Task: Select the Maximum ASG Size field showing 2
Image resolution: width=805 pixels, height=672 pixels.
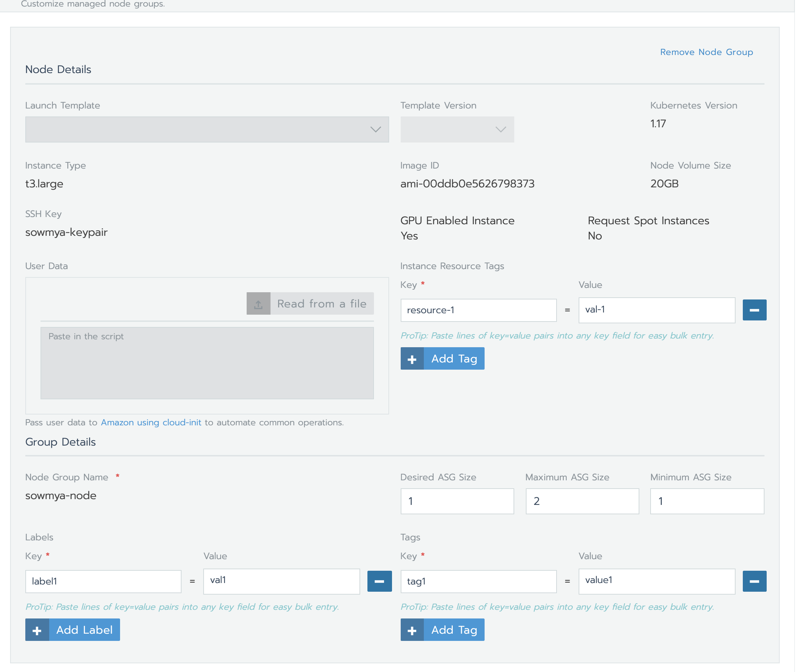Action: (x=582, y=501)
